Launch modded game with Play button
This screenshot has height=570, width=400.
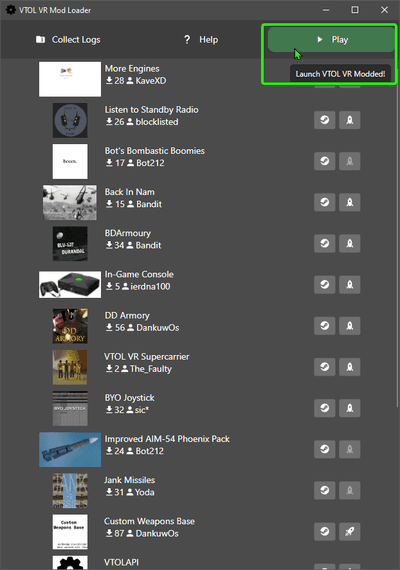click(331, 40)
